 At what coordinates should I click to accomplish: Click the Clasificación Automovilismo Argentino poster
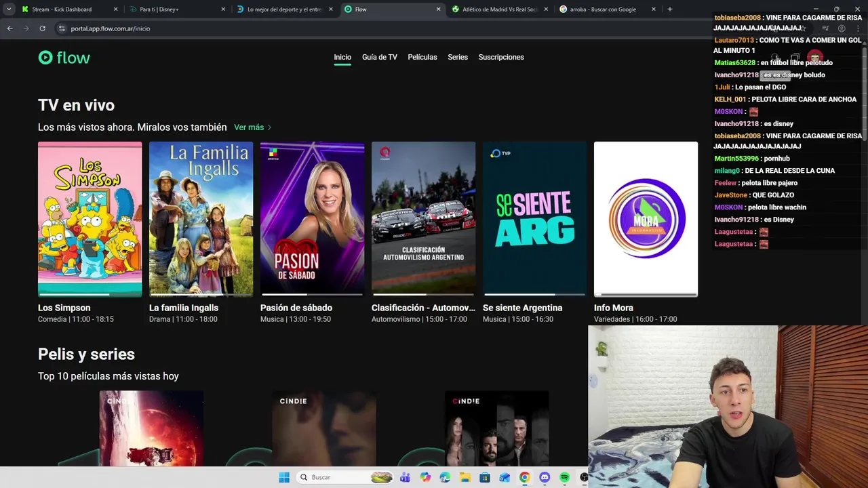423,218
